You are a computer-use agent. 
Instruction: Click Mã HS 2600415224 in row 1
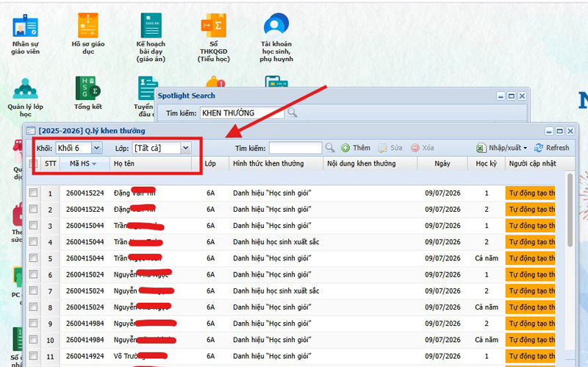[x=85, y=193]
